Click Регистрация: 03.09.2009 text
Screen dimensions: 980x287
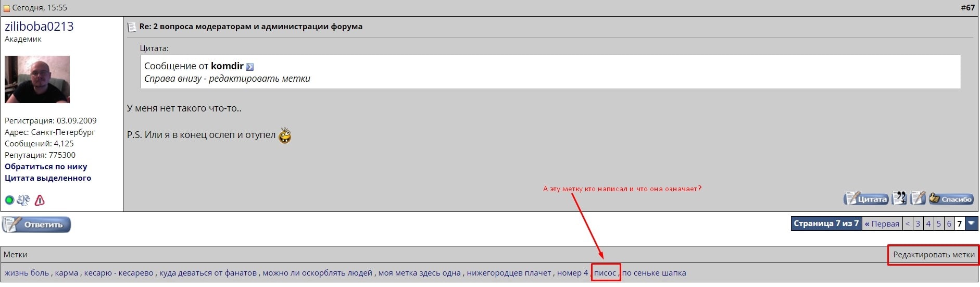pyautogui.click(x=51, y=121)
